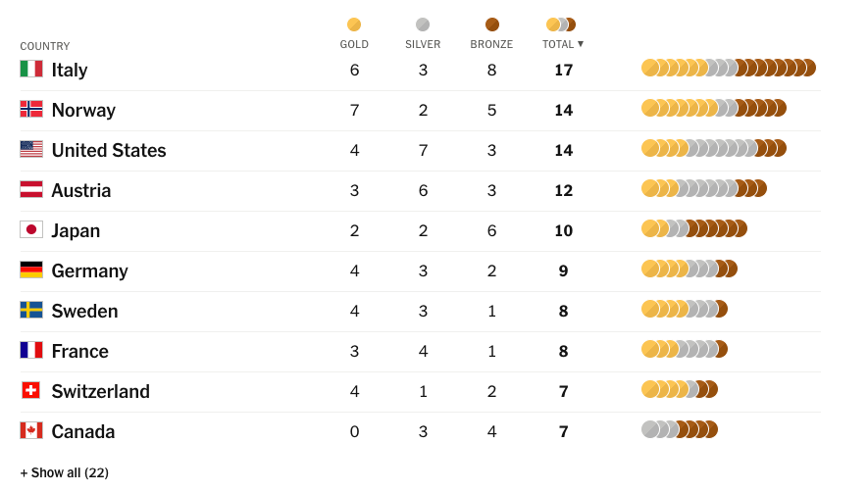Click the gold medal header icon
The width and height of the screenshot is (868, 492).
tap(354, 25)
